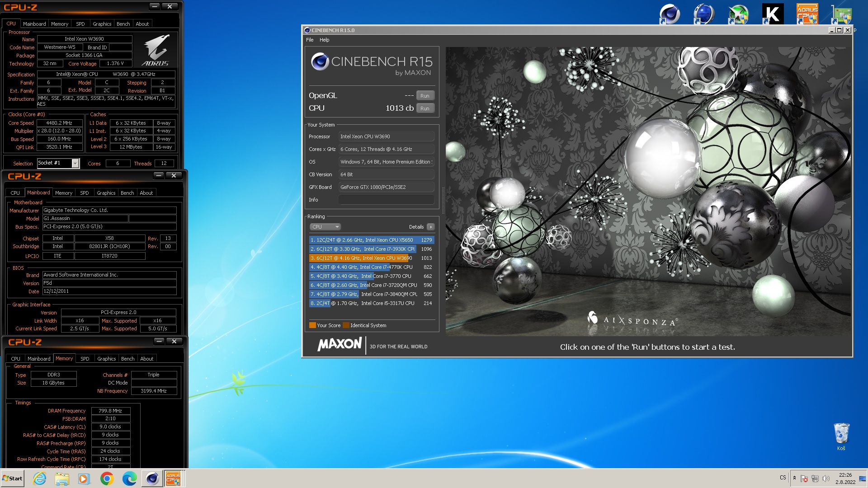
Task: Switch to CPU tab in bottom CPU-Z window
Action: coord(16,359)
